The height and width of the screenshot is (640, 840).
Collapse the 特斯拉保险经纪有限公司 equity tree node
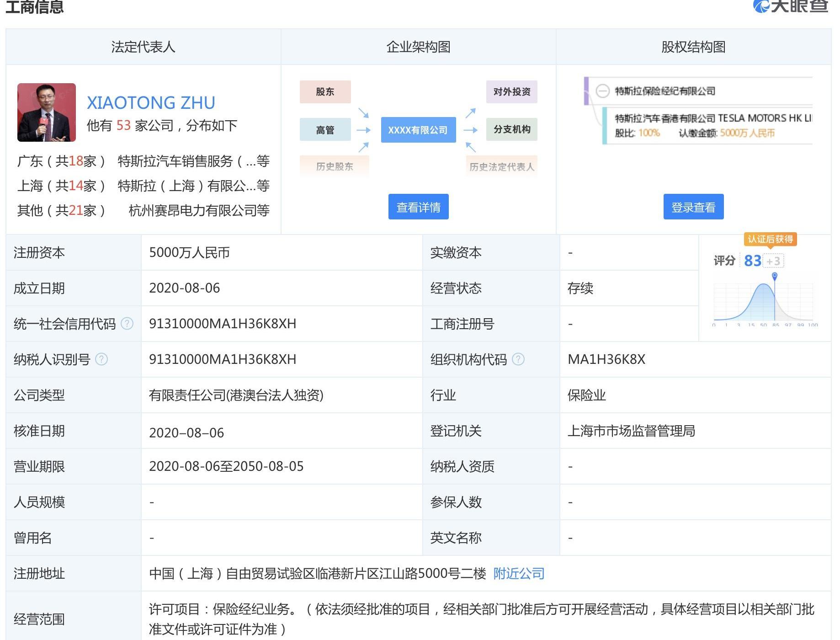click(x=603, y=91)
